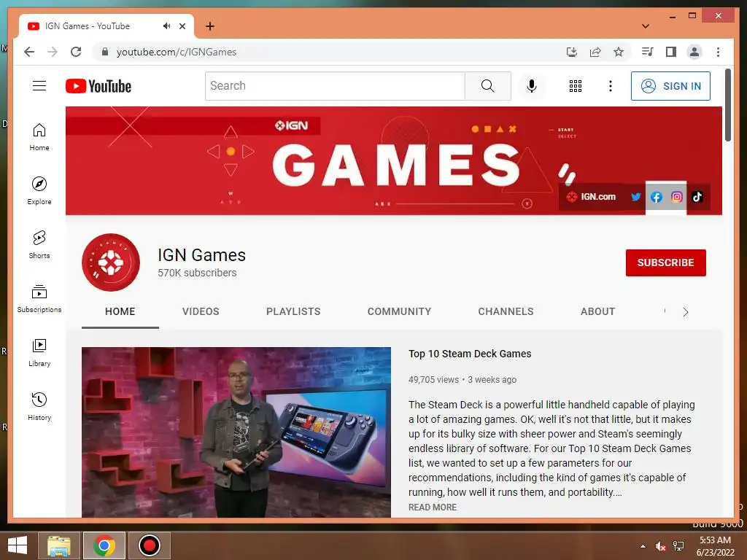
Task: Start voice search with the microphone icon
Action: tap(532, 86)
